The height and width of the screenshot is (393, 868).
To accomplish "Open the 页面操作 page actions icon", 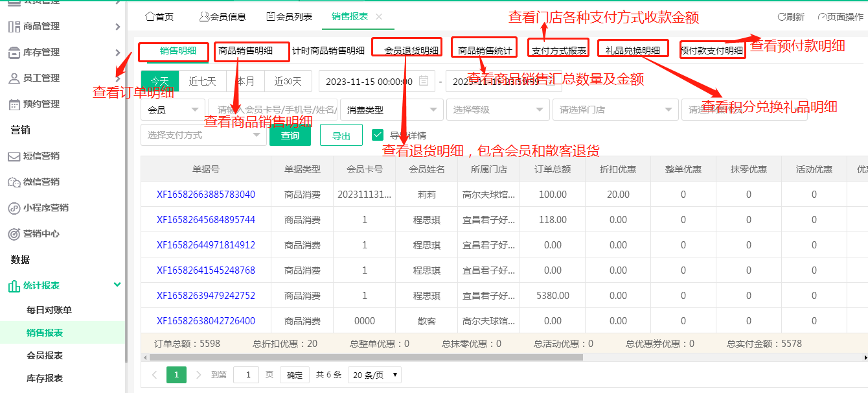I will click(x=821, y=18).
